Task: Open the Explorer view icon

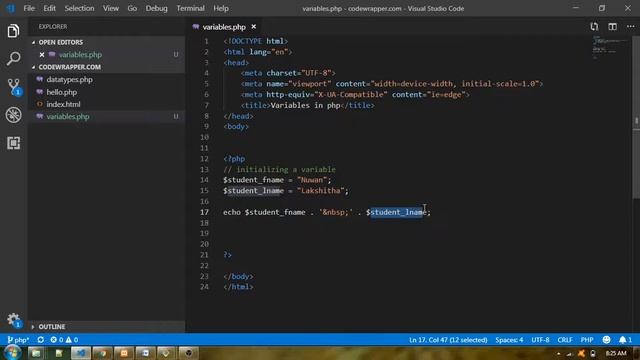Action: [x=13, y=31]
